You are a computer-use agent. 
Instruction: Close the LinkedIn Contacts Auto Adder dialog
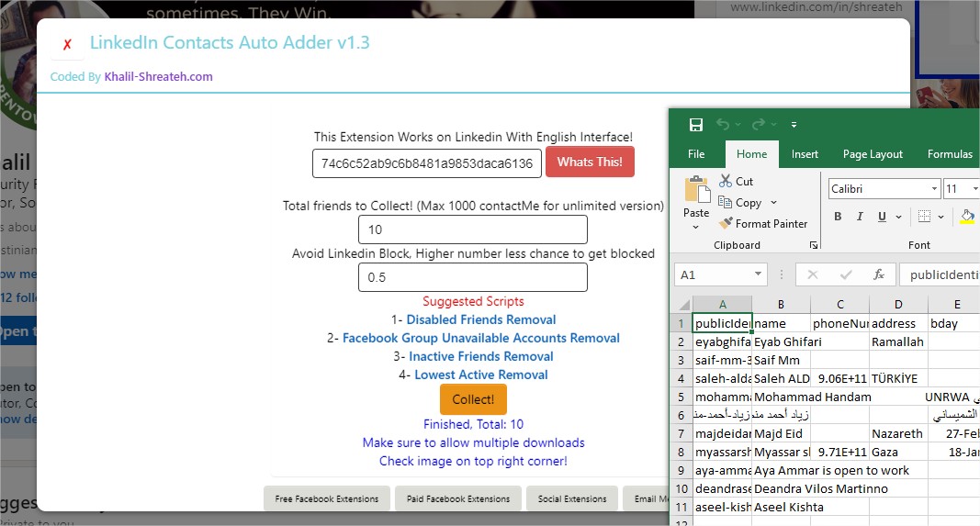coord(67,44)
